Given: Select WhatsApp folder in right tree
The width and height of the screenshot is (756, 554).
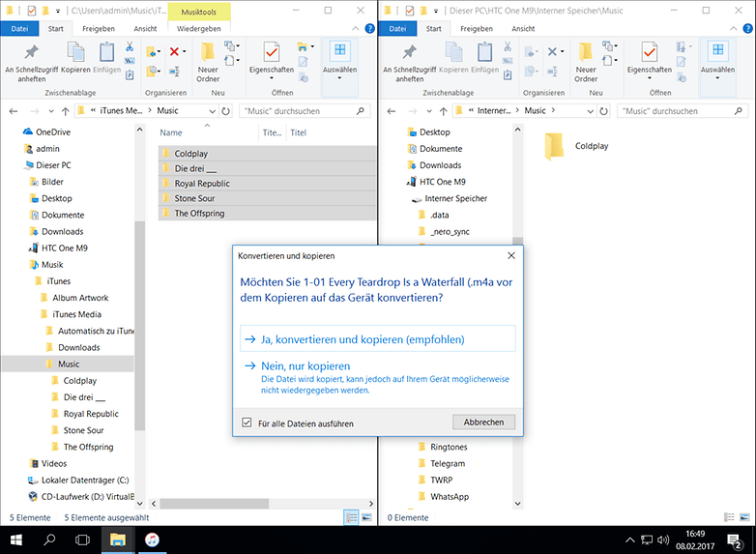Looking at the screenshot, I should pyautogui.click(x=450, y=496).
